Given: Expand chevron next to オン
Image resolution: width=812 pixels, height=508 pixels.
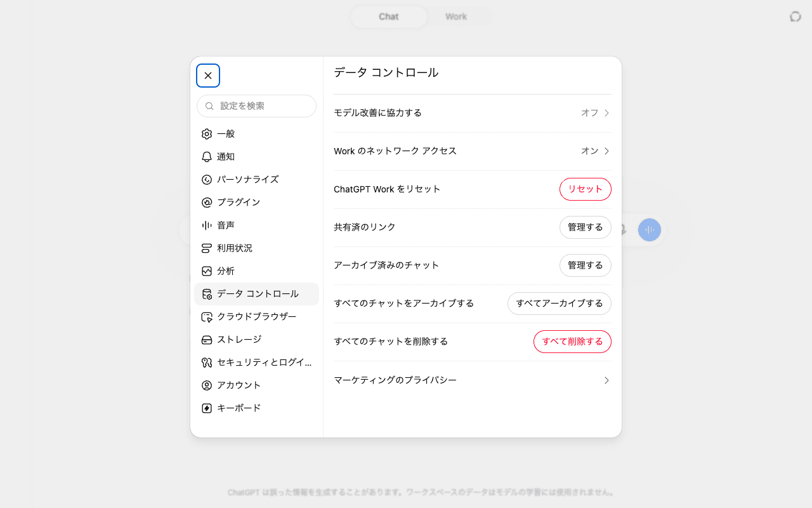Looking at the screenshot, I should 606,151.
